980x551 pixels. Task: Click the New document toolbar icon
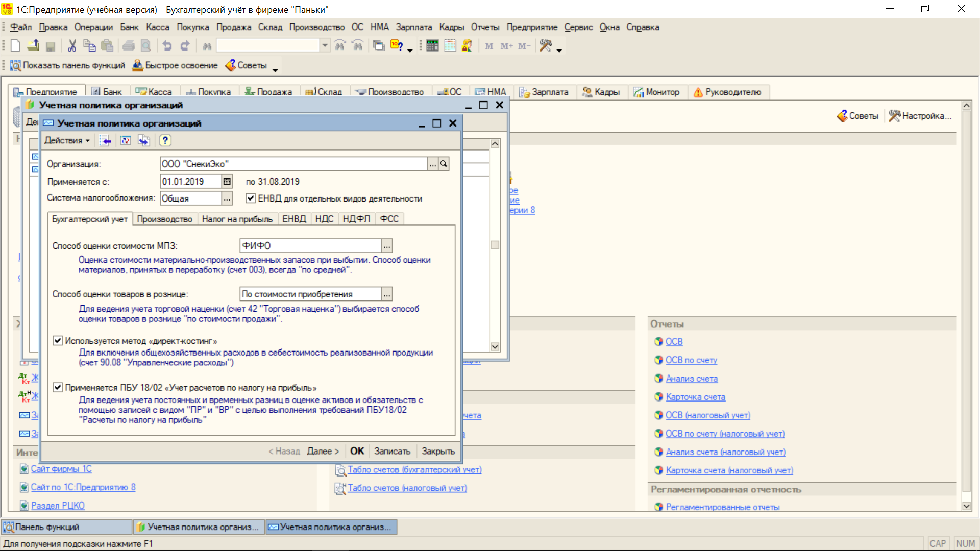15,46
